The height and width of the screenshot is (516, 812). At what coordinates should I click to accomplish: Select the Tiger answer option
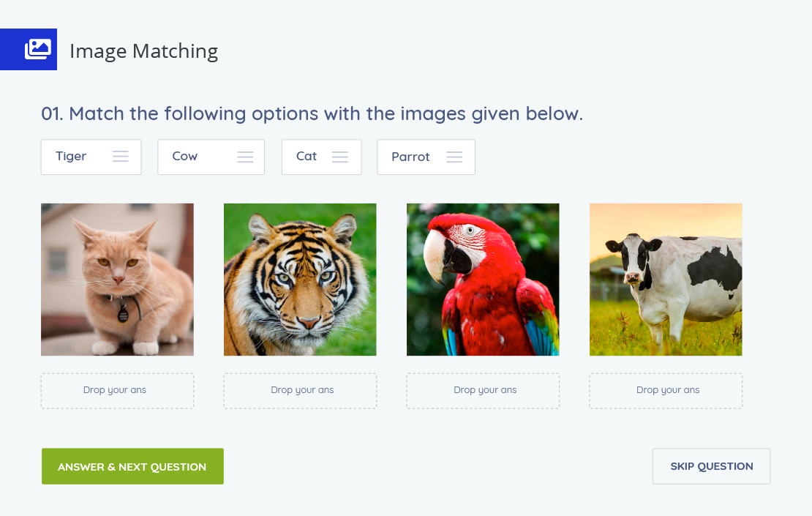click(91, 157)
